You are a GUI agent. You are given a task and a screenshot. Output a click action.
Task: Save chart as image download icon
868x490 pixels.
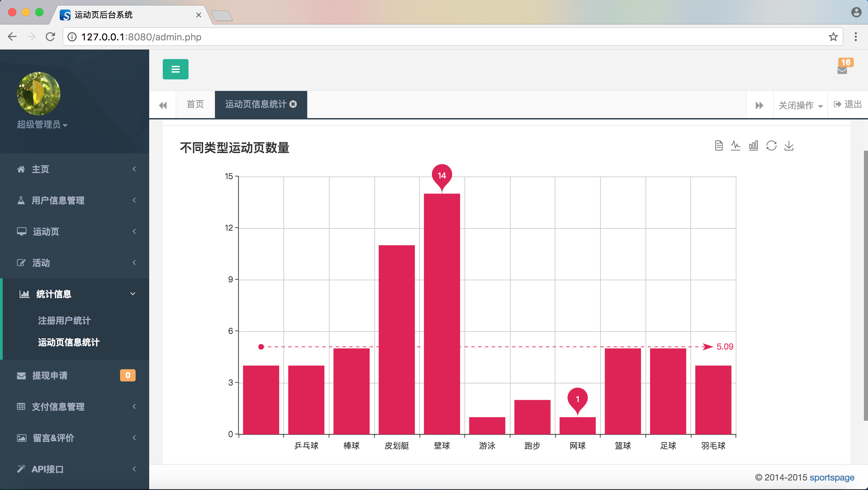point(789,146)
